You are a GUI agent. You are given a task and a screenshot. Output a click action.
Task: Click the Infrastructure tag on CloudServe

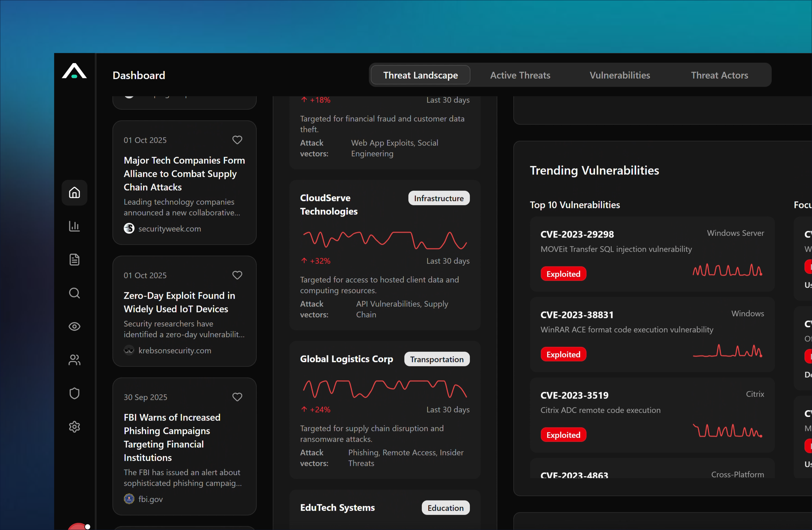tap(438, 198)
